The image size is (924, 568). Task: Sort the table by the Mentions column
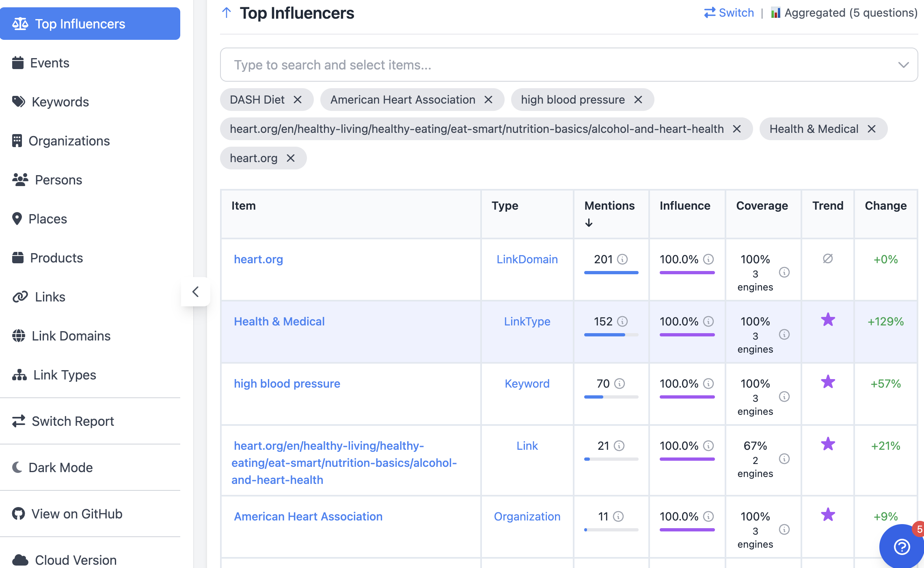609,206
